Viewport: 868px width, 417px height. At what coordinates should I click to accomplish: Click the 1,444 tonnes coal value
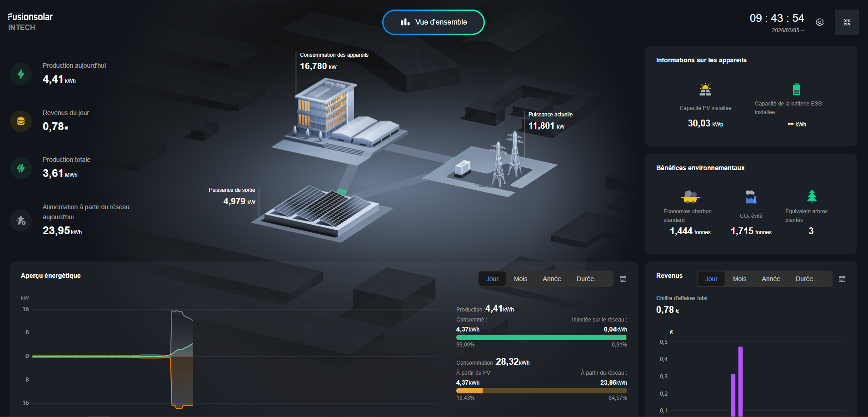click(690, 231)
